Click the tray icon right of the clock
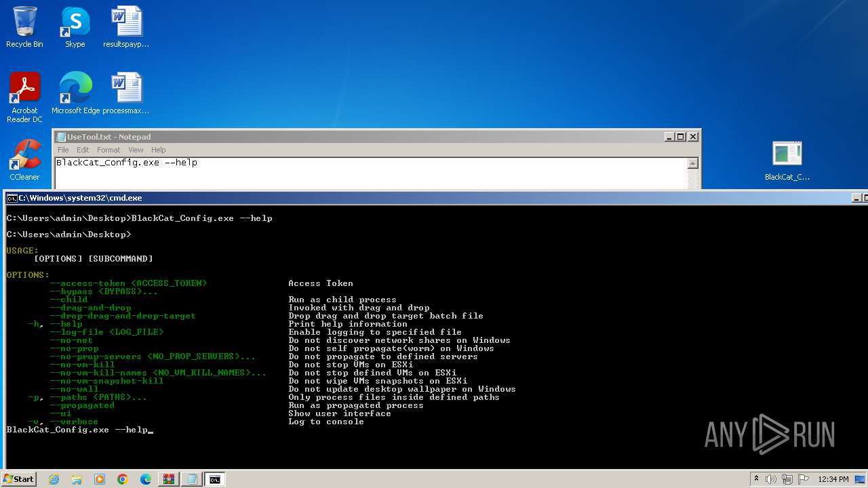This screenshot has height=488, width=868. (860, 479)
